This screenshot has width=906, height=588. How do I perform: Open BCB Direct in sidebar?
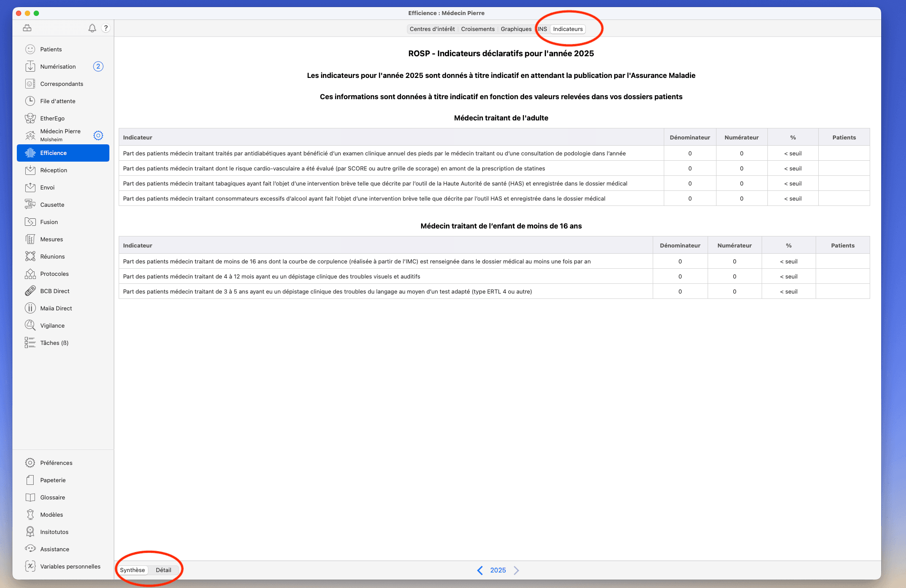point(54,291)
